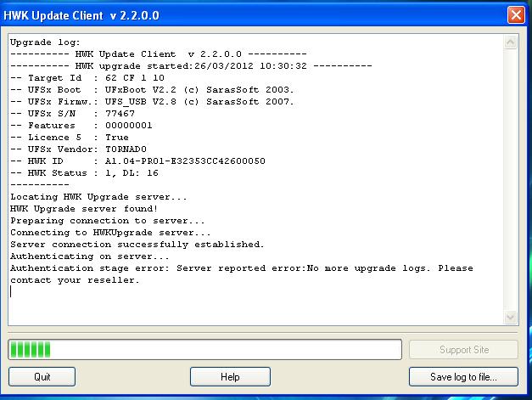Click the 'HWK Status : 1, DL: 16' line
The width and height of the screenshot is (532, 400).
click(x=84, y=173)
